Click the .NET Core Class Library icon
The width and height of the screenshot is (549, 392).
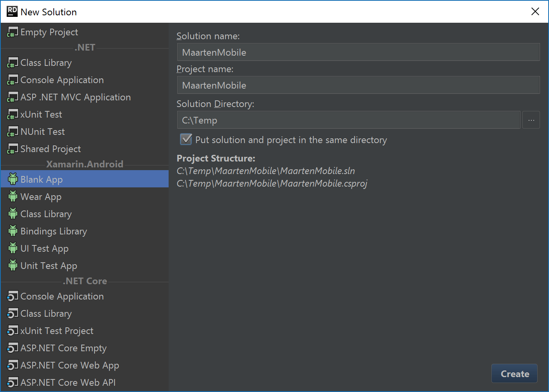coord(13,314)
